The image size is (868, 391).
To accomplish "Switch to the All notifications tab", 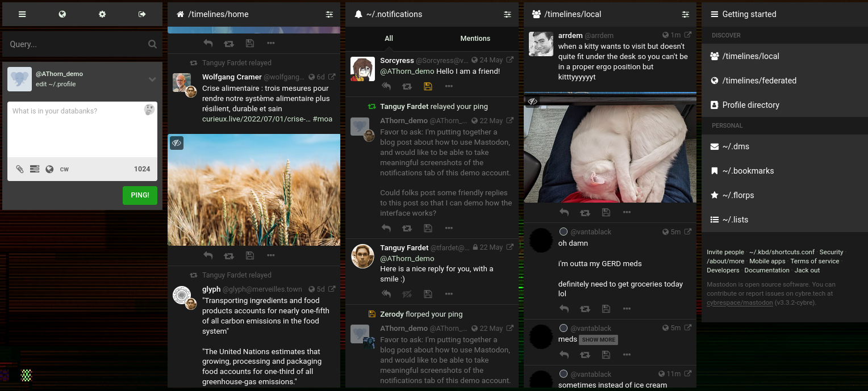I will coord(389,39).
